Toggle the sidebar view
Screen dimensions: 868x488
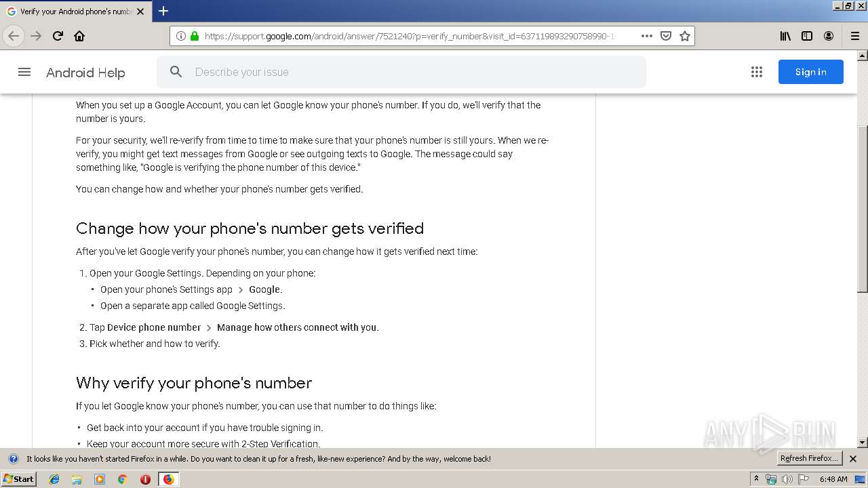(x=807, y=36)
